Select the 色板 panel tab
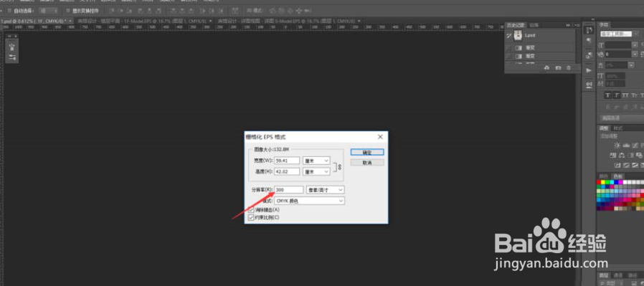The image size is (644, 286). tap(617, 176)
